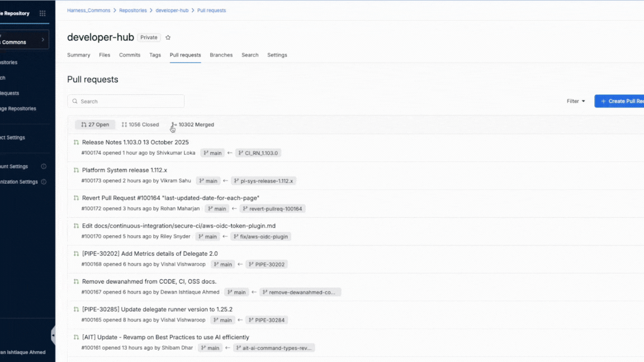Viewport: 644px width, 362px height.
Task: Click pull request icon for Release Notes 1.103.0
Action: (76, 142)
